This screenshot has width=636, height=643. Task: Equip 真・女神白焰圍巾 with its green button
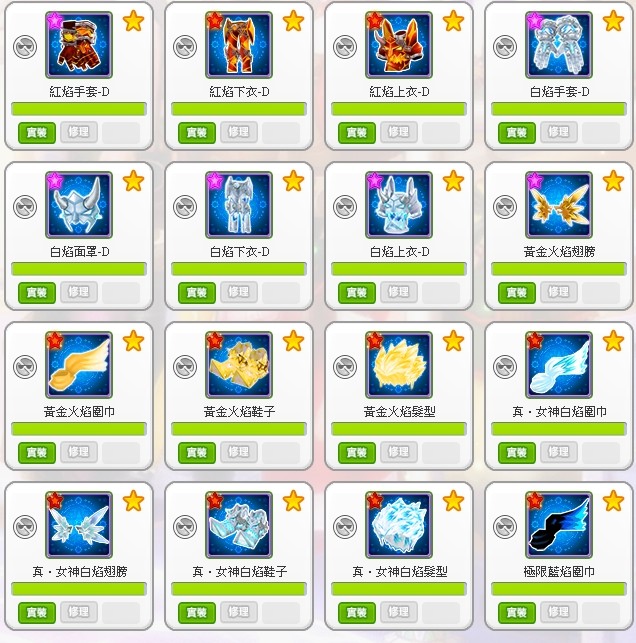point(517,452)
